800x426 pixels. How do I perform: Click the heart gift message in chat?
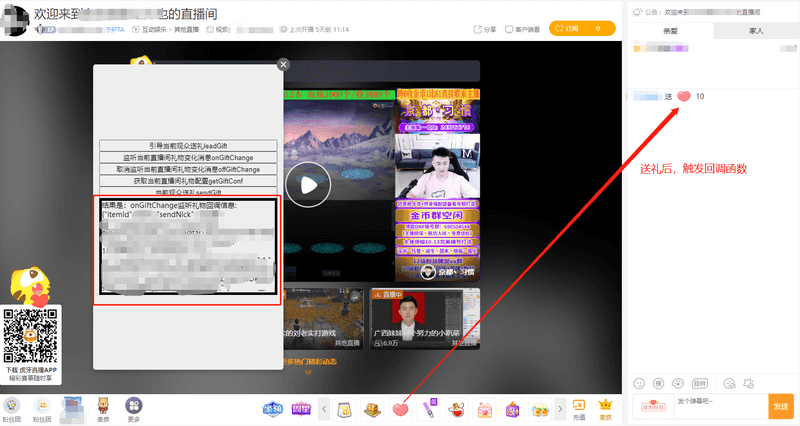pos(668,96)
